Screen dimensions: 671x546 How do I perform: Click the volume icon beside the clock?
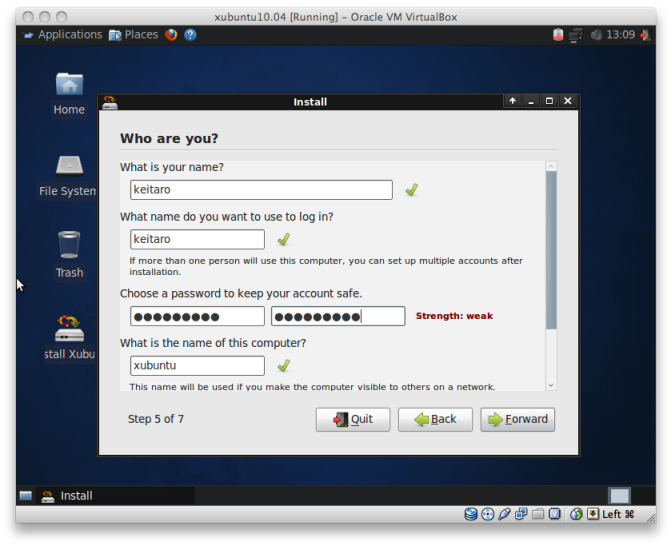coord(597,35)
